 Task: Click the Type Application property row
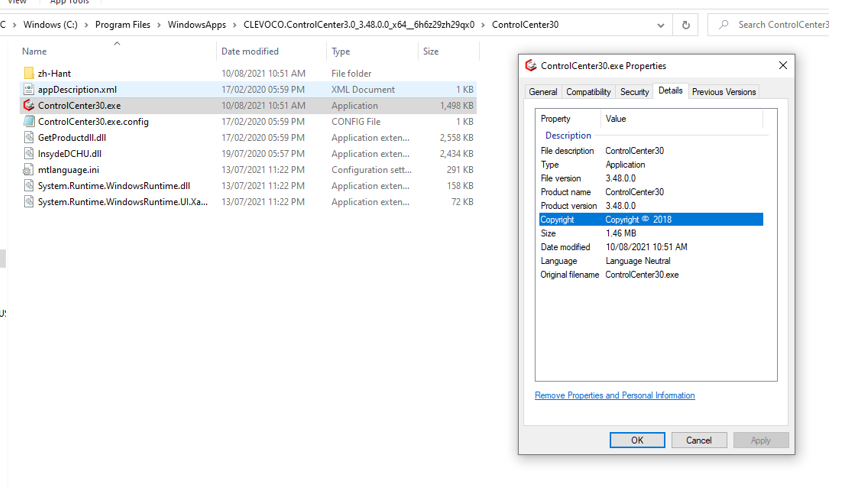pos(651,165)
